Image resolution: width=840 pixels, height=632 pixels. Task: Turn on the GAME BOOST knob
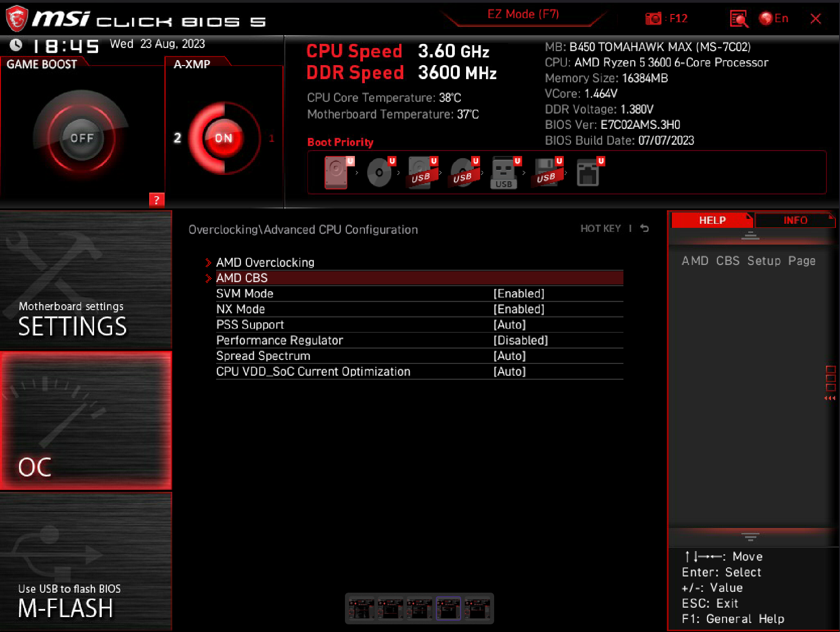click(x=82, y=138)
